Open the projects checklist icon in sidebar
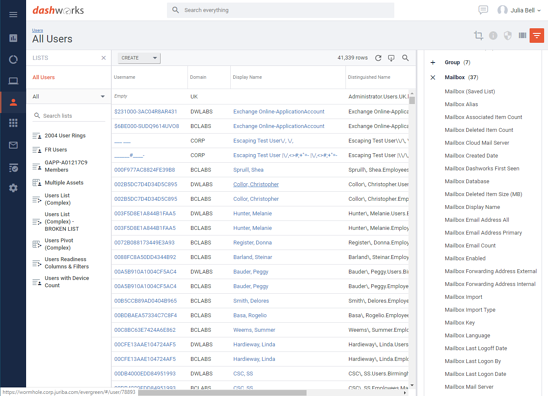 (13, 168)
